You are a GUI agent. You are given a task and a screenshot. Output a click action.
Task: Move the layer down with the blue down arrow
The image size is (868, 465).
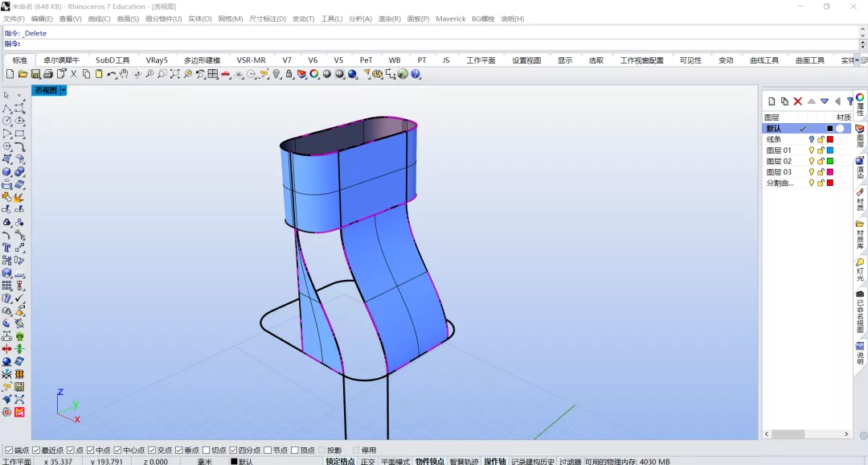point(825,101)
